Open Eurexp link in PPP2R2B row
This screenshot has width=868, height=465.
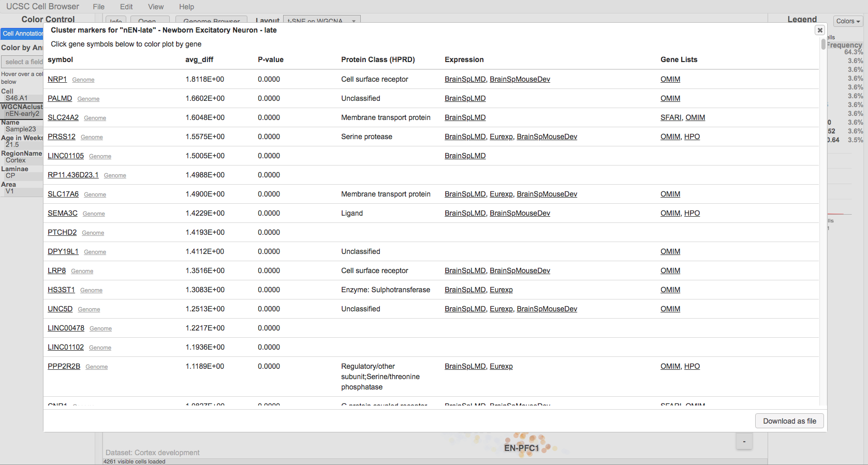click(x=501, y=366)
